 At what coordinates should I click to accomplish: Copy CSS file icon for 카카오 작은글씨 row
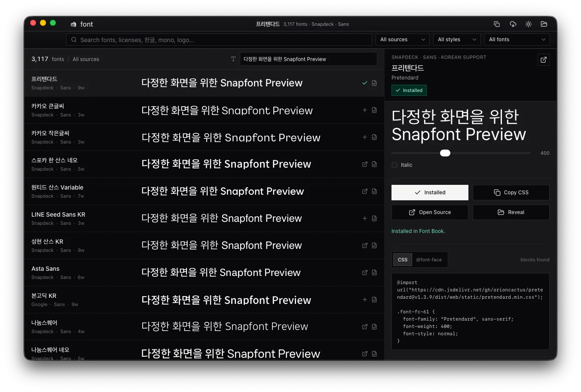click(x=374, y=137)
